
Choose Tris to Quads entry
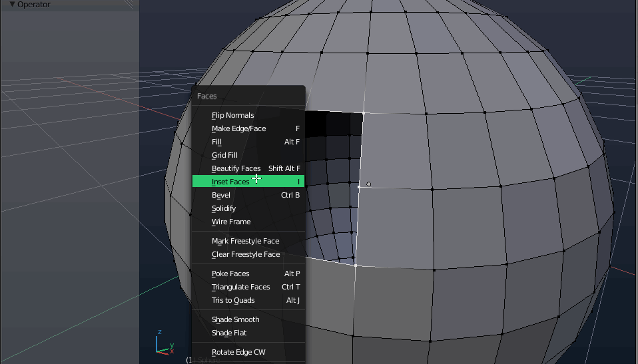248,300
